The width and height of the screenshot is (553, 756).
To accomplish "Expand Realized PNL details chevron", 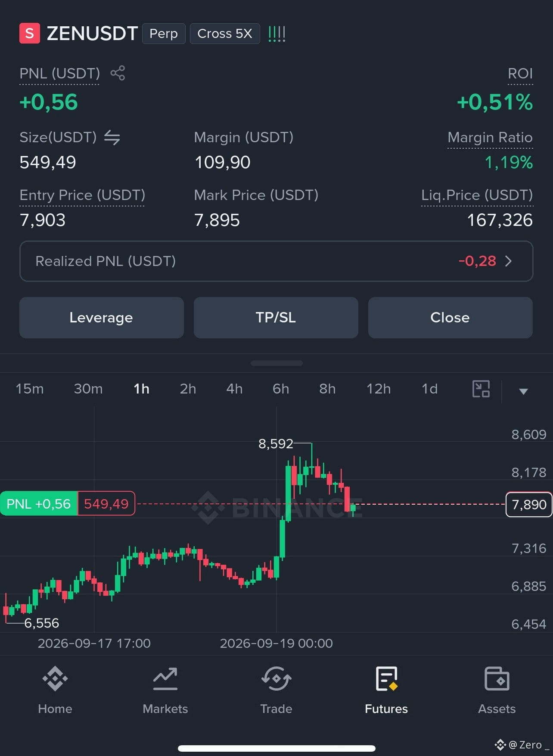I will point(509,261).
